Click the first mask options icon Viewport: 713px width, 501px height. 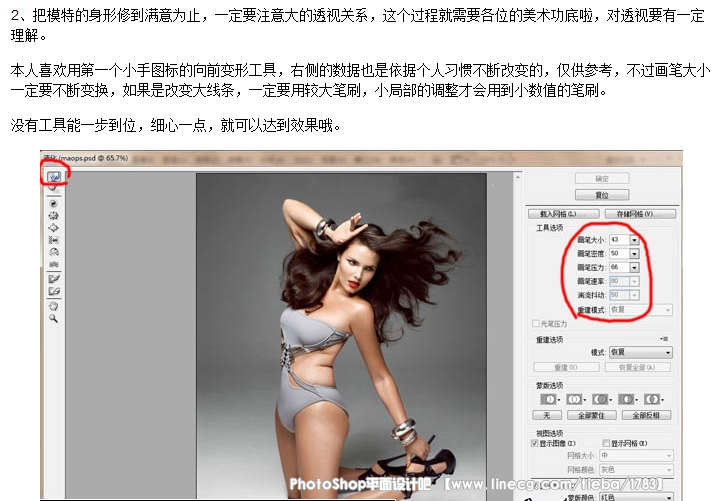tap(547, 399)
